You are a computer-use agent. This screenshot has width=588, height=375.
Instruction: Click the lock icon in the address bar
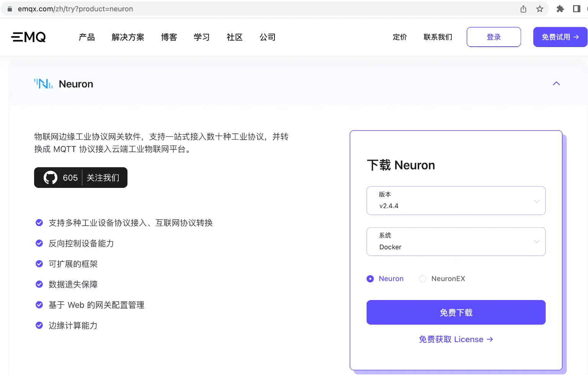pos(9,8)
